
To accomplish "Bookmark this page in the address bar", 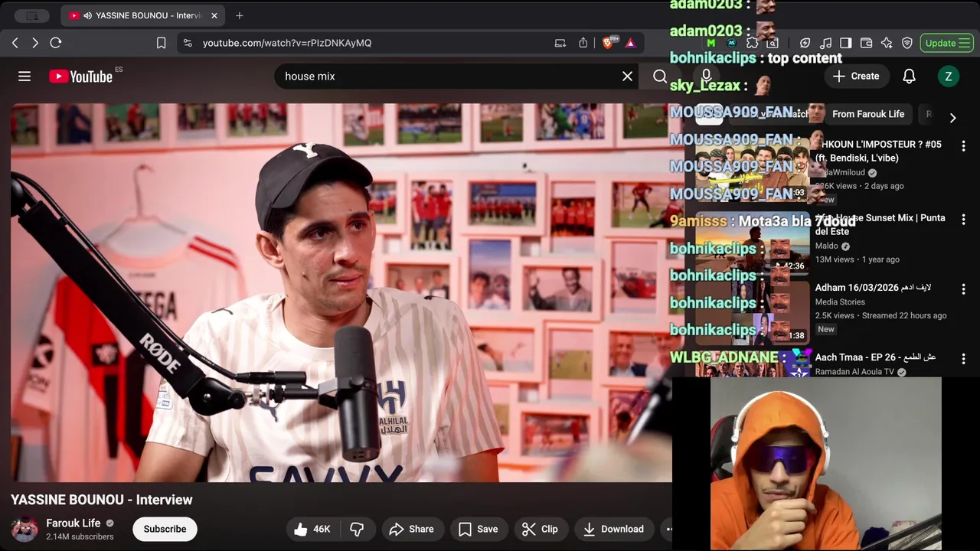I will (x=161, y=43).
